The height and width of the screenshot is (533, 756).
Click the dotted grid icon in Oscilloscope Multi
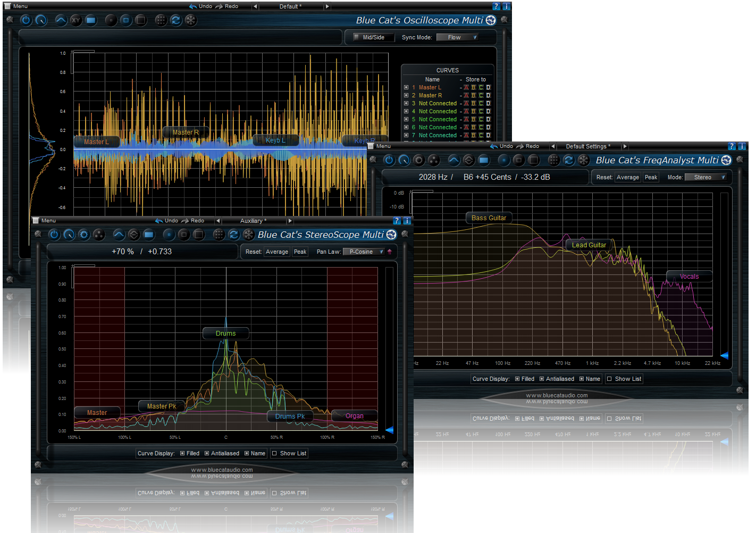coord(161,20)
